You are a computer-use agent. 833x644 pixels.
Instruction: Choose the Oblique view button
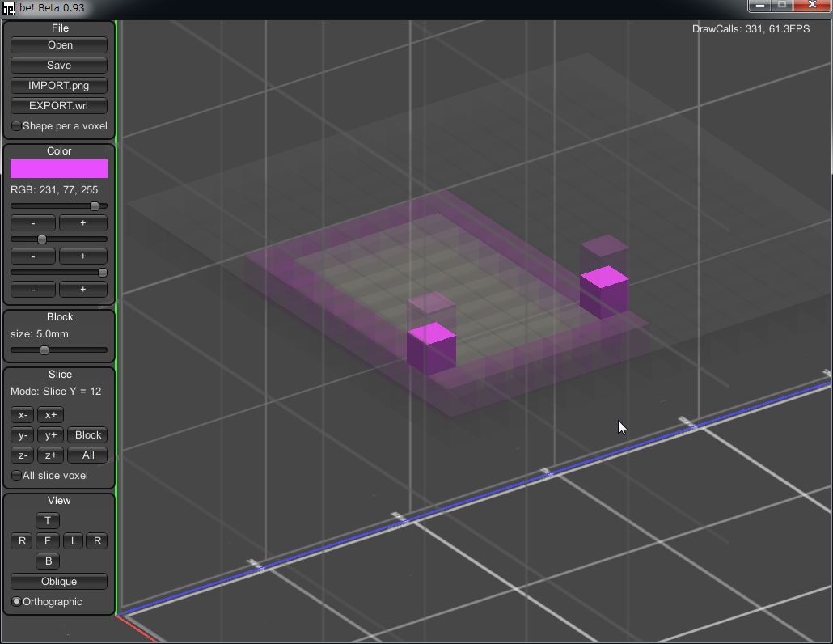(x=59, y=582)
